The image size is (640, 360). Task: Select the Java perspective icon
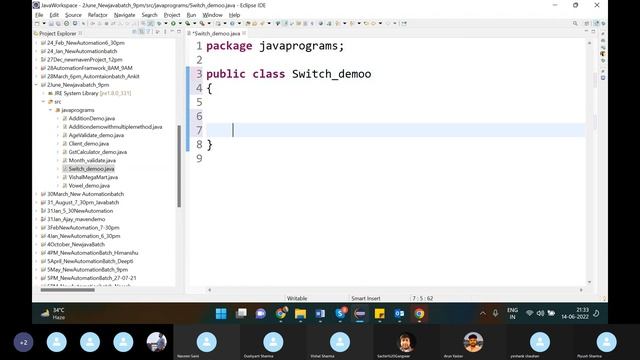tap(596, 23)
